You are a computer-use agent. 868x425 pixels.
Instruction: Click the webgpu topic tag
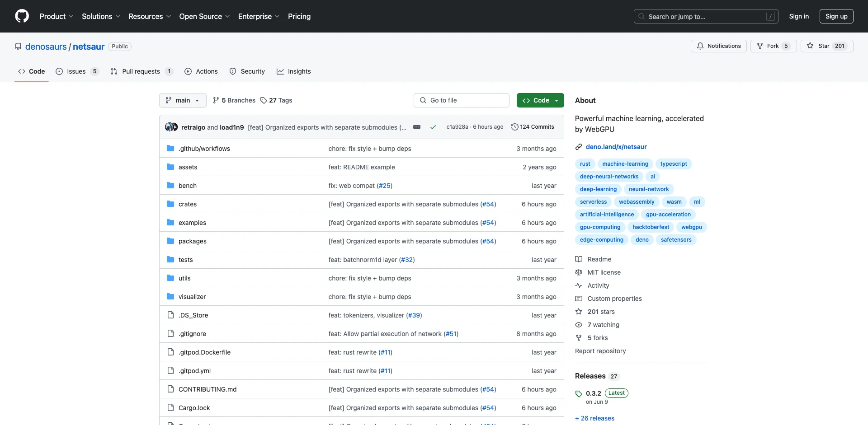(x=692, y=227)
